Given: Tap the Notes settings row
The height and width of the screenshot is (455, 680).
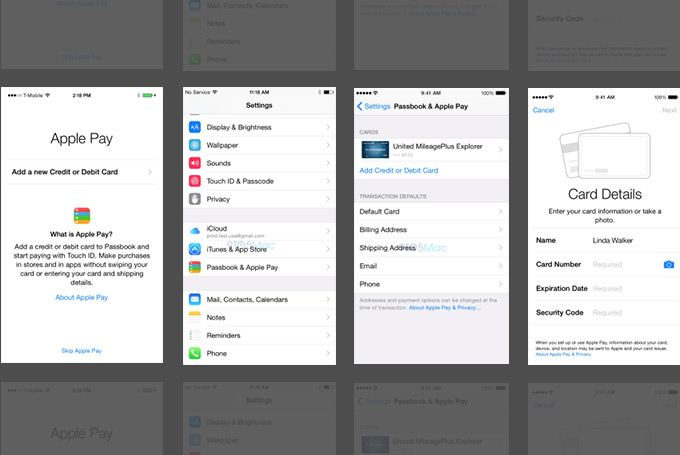Looking at the screenshot, I should tap(259, 318).
